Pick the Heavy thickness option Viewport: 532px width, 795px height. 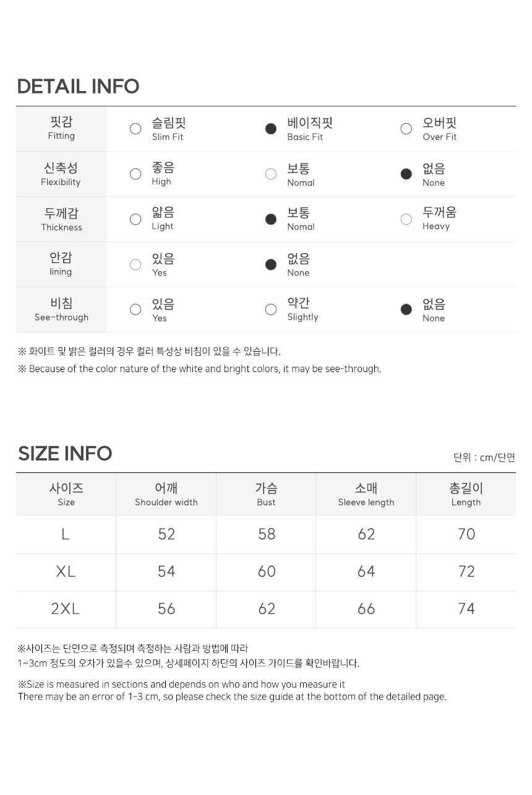click(x=406, y=219)
